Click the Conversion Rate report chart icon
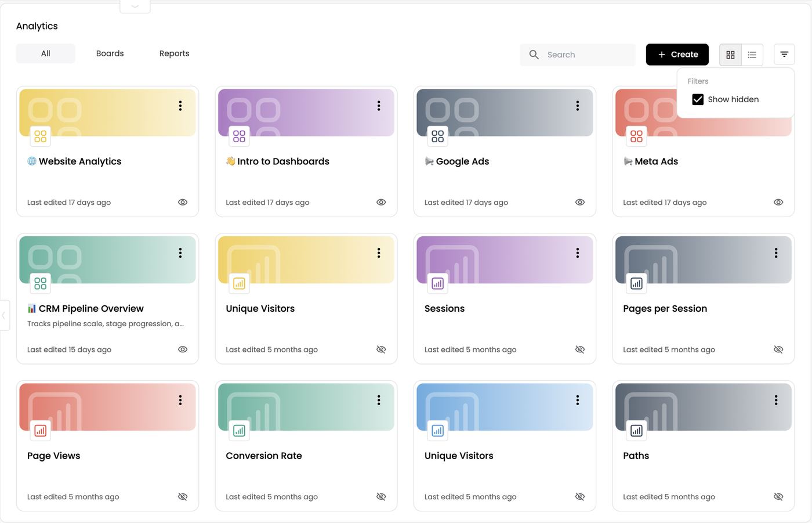 click(x=239, y=431)
